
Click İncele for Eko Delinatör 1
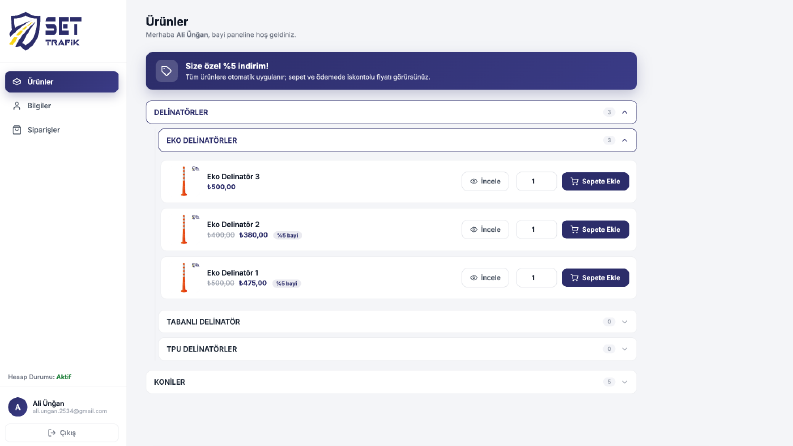click(485, 278)
